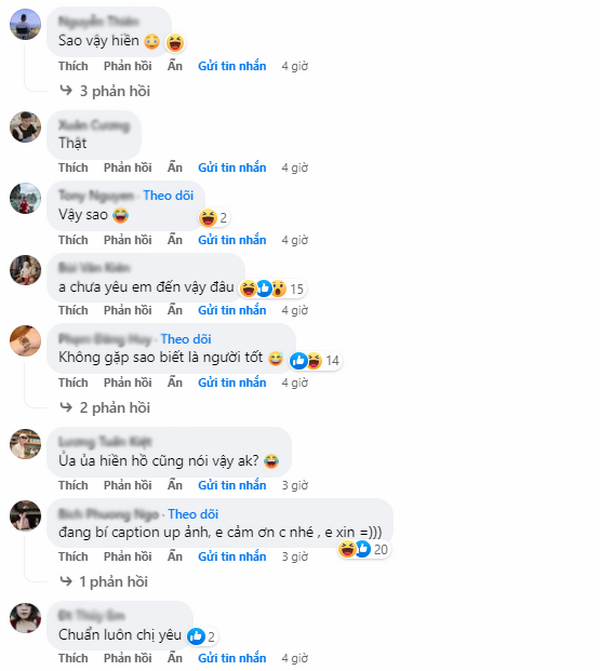Follow the "Vậy sao" commenter via Theo dõi
Screen dimensions: 600x671
[x=168, y=196]
